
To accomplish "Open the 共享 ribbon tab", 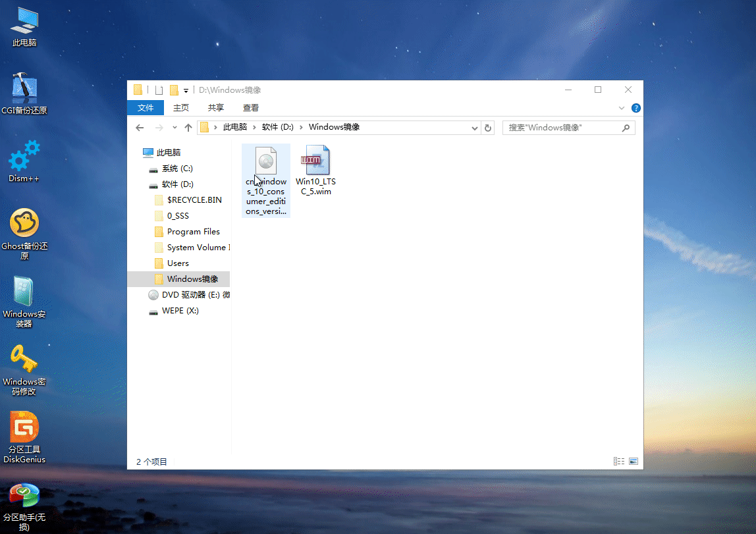I will (215, 108).
